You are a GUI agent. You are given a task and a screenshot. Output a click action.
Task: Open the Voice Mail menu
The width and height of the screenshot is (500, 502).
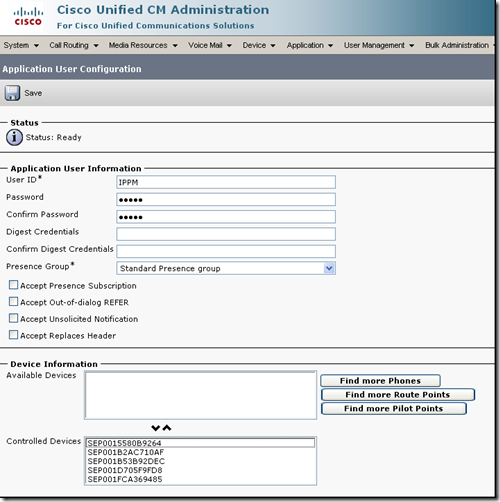pos(210,45)
